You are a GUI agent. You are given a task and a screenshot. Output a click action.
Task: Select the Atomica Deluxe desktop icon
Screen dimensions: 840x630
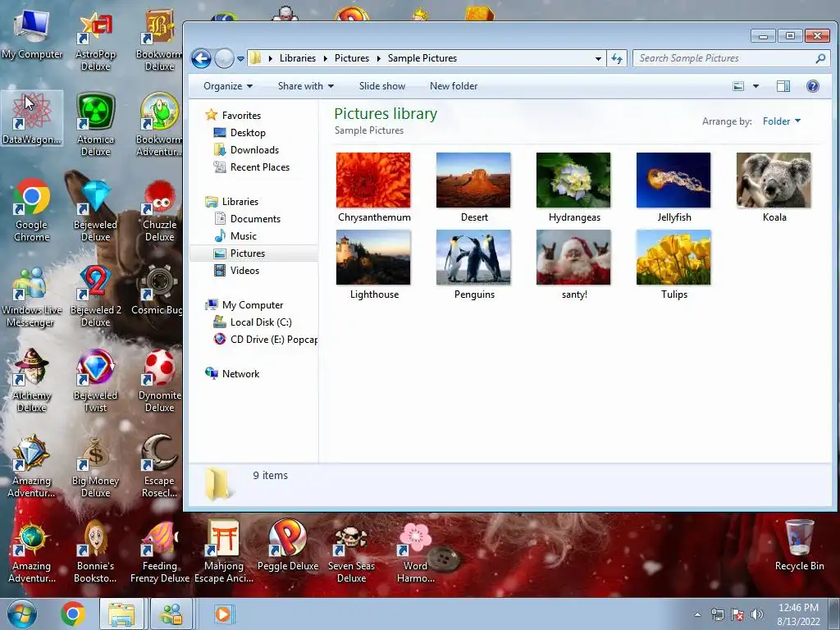95,125
